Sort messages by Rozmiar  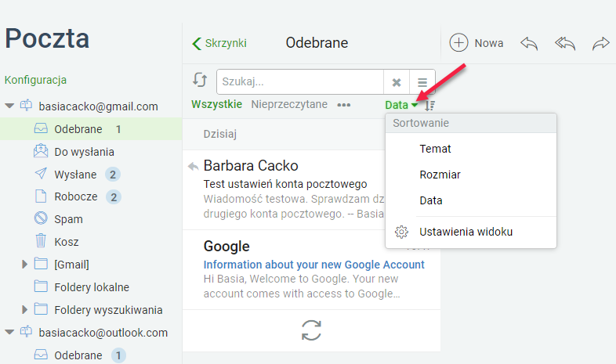click(471, 175)
